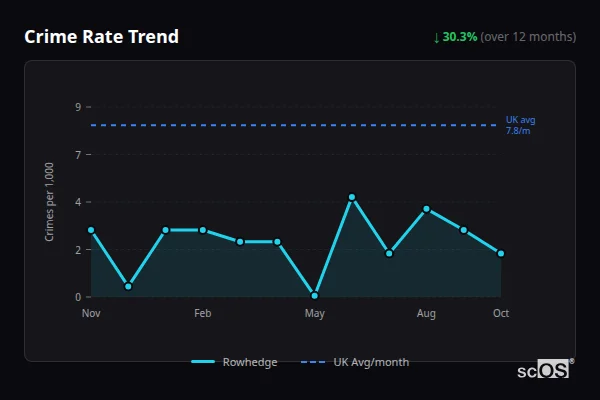Click the 'UK avg 7.8/m' annotation
600x400 pixels.
tap(520, 125)
